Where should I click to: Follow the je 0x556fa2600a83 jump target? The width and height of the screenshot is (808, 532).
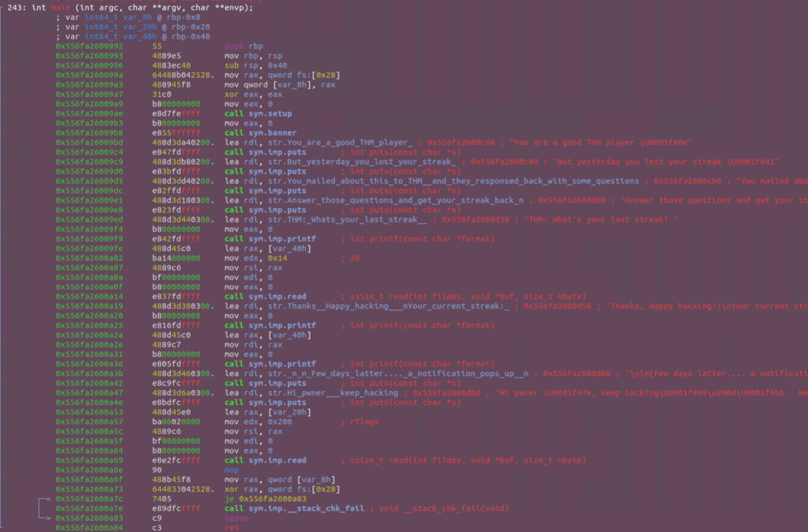268,499
